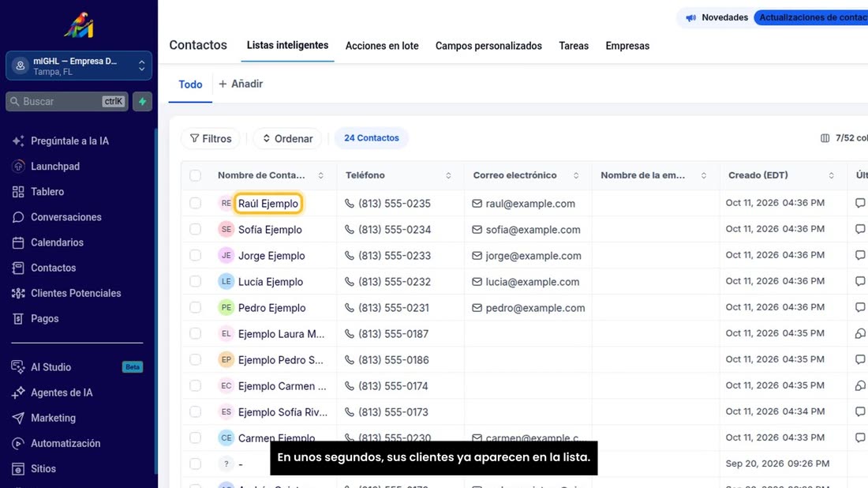Check the box for Sofía Ejemplo
Image resolution: width=868 pixels, height=488 pixels.
[196, 229]
